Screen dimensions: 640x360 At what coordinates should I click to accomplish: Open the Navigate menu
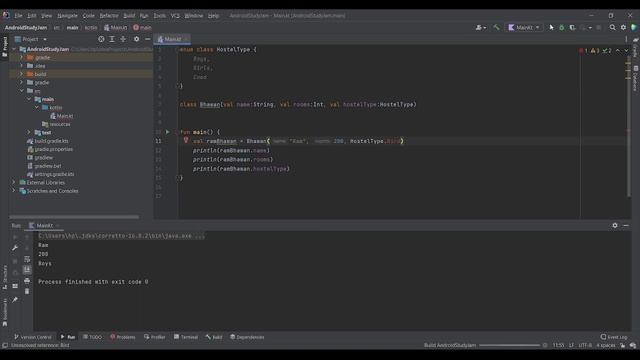point(67,16)
